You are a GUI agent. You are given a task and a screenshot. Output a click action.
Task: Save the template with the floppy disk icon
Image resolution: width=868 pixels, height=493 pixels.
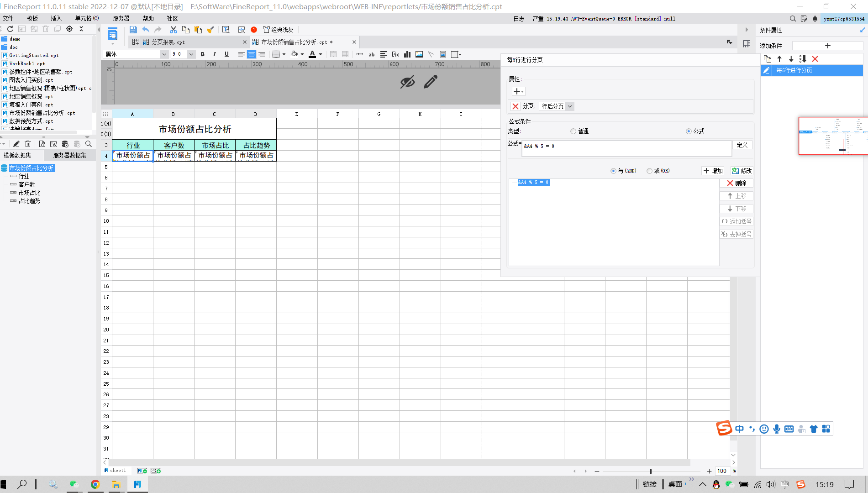[x=133, y=30]
